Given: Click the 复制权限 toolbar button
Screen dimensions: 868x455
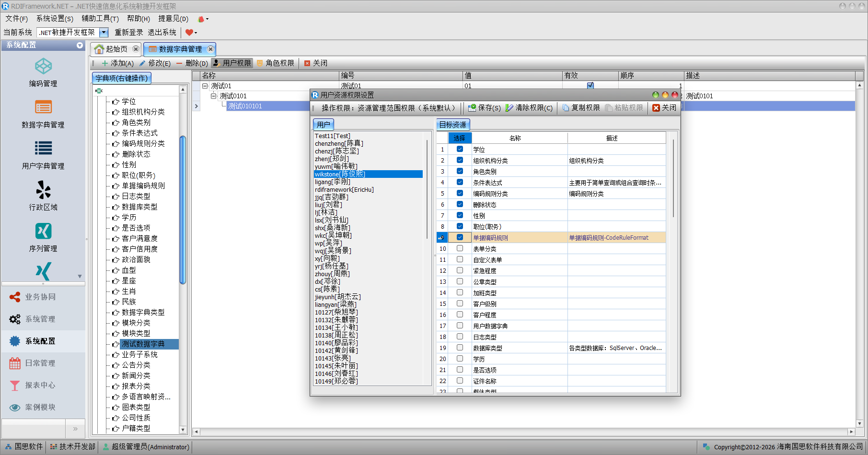Looking at the screenshot, I should tap(581, 108).
